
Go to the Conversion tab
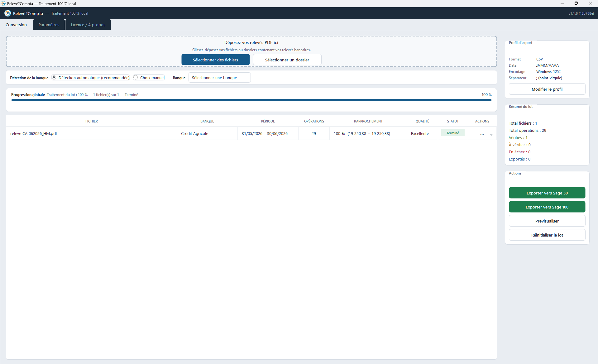(16, 25)
